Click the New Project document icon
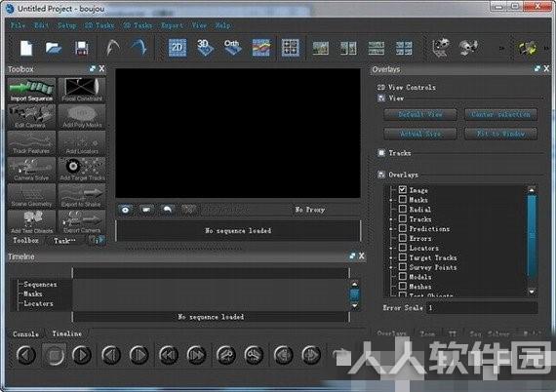This screenshot has width=556, height=392. 26,48
